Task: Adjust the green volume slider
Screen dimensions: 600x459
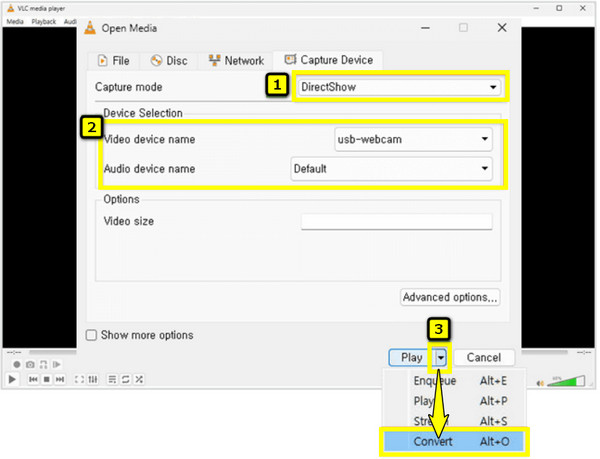Action: coord(566,381)
